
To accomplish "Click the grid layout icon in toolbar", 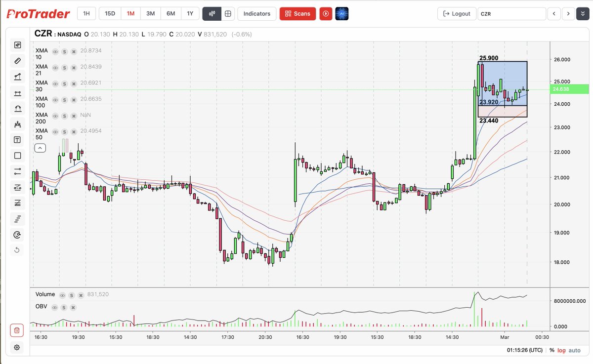I will [x=227, y=13].
